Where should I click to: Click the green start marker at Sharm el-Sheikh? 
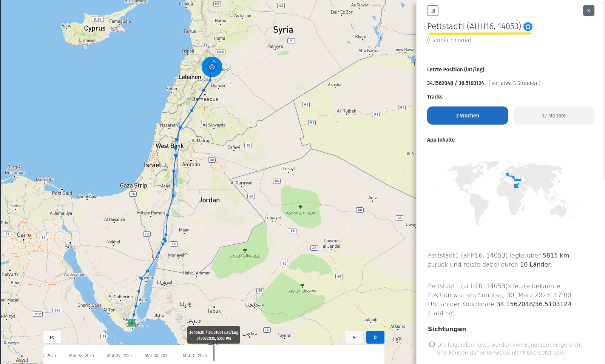pyautogui.click(x=131, y=322)
